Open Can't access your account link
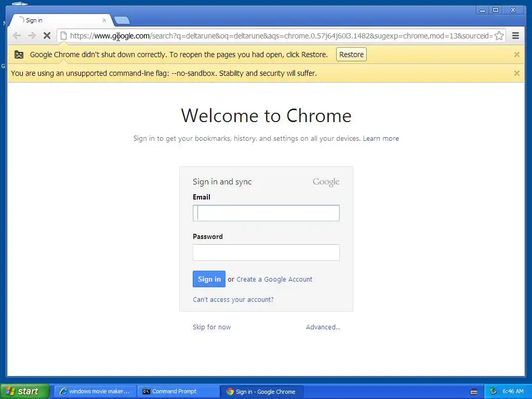Screen dimensions: 532x399 233,300
